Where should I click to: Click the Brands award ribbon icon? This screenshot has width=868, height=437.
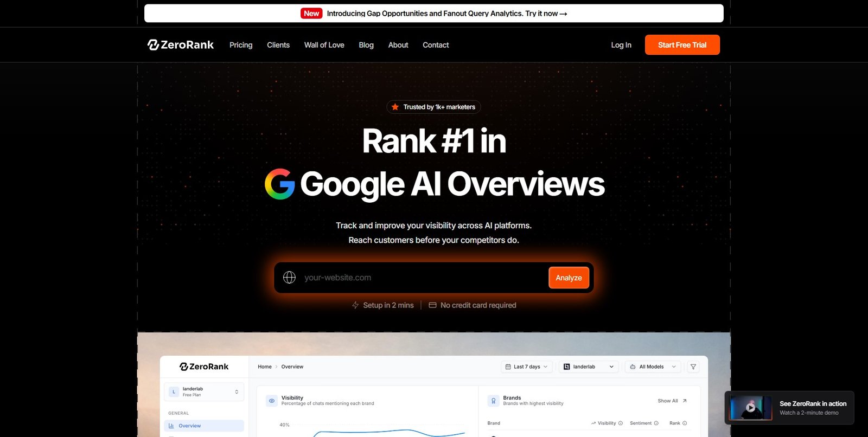493,401
